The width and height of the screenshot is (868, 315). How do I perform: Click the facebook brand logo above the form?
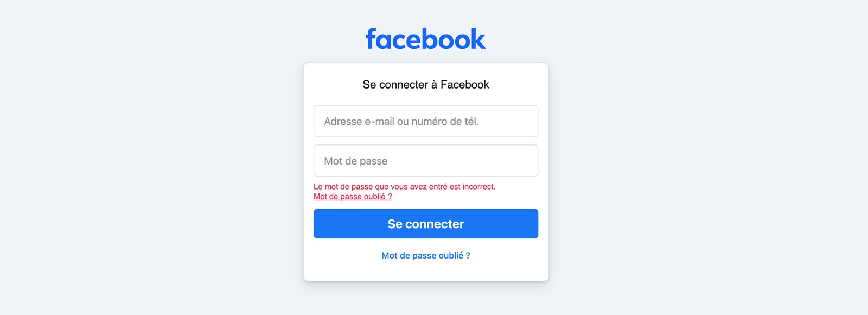(x=426, y=38)
